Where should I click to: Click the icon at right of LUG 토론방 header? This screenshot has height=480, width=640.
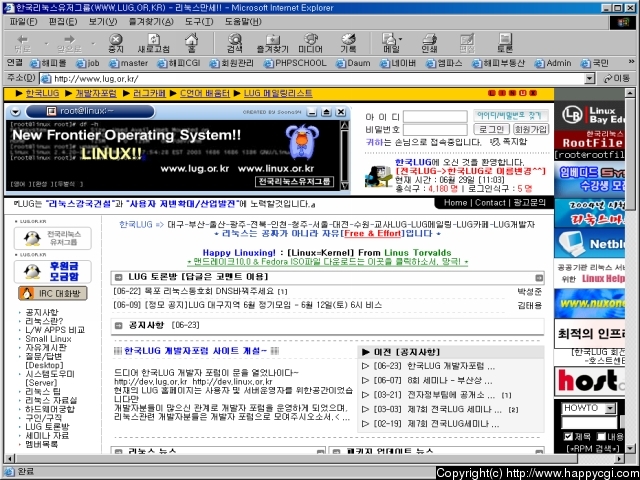pyautogui.click(x=539, y=278)
